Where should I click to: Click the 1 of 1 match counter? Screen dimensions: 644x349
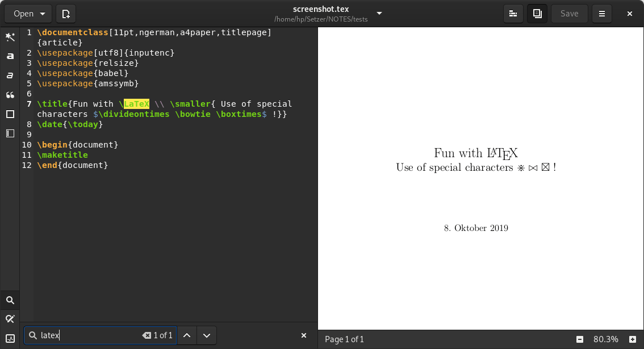pos(163,335)
